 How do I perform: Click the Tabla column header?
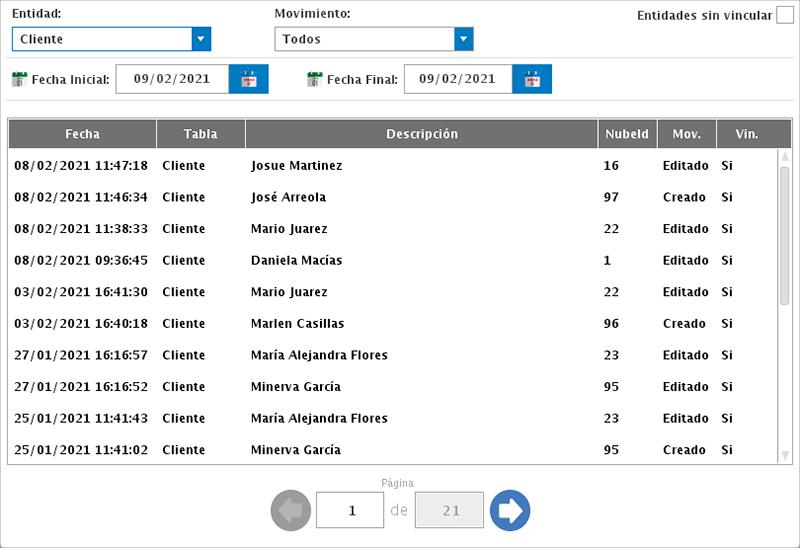pos(200,134)
